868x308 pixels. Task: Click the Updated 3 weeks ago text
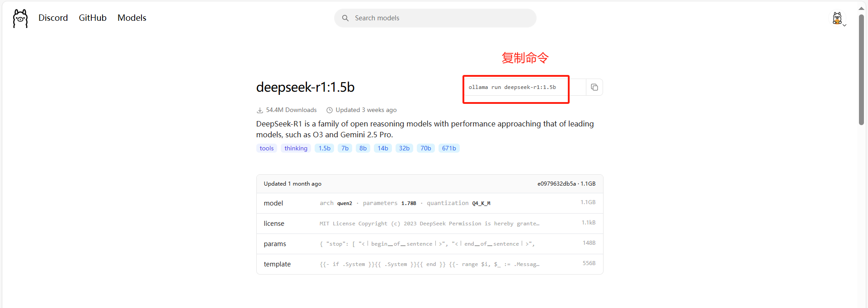[366, 110]
